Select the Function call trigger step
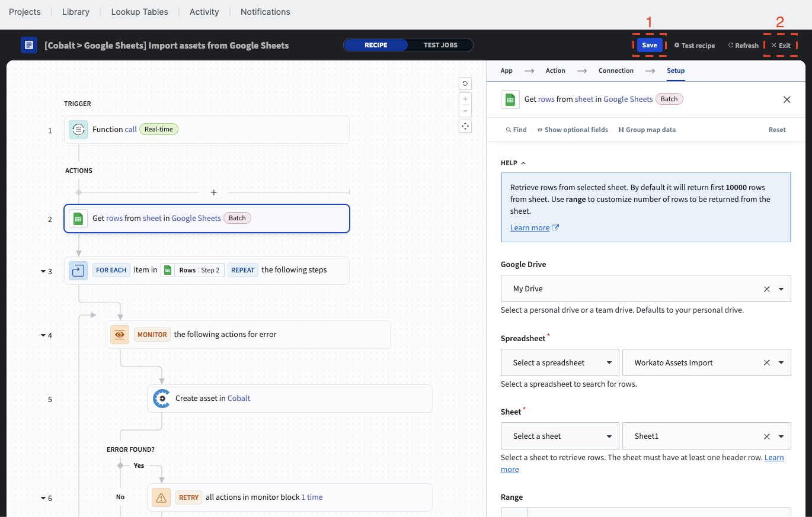The width and height of the screenshot is (812, 517). [x=207, y=130]
